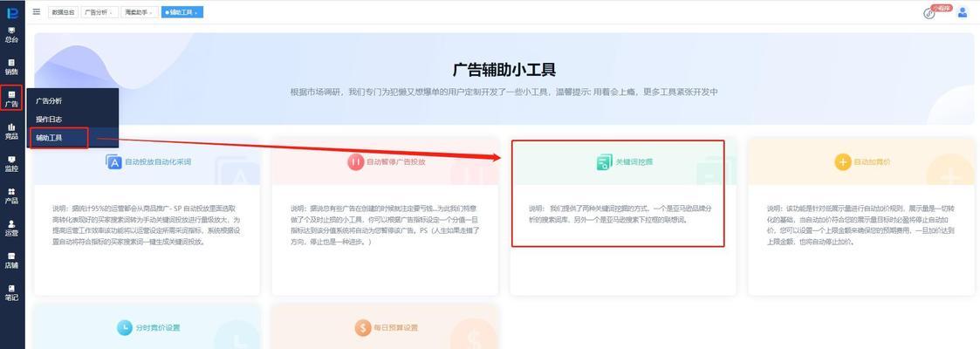980x349 pixels.
Task: Open the 产品 sidebar section
Action: tap(12, 196)
